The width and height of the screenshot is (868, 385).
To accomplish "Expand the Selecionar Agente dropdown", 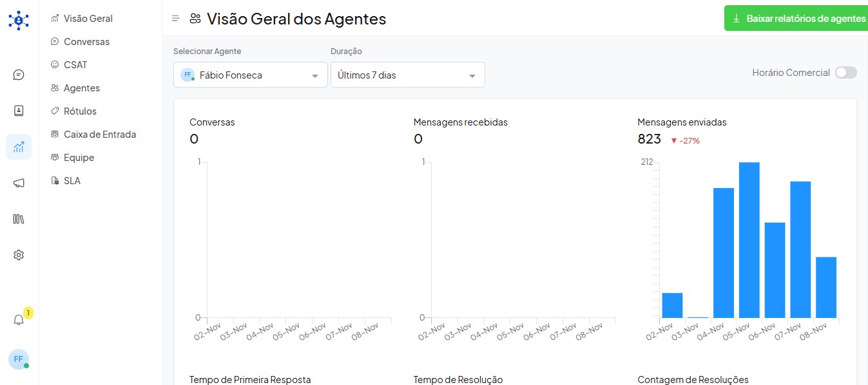I will coord(251,75).
